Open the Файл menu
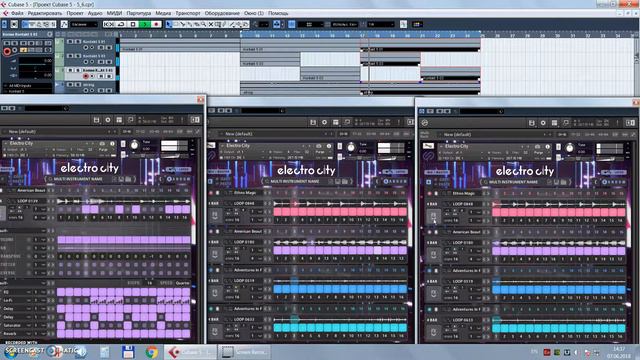640x360 pixels. pyautogui.click(x=17, y=13)
